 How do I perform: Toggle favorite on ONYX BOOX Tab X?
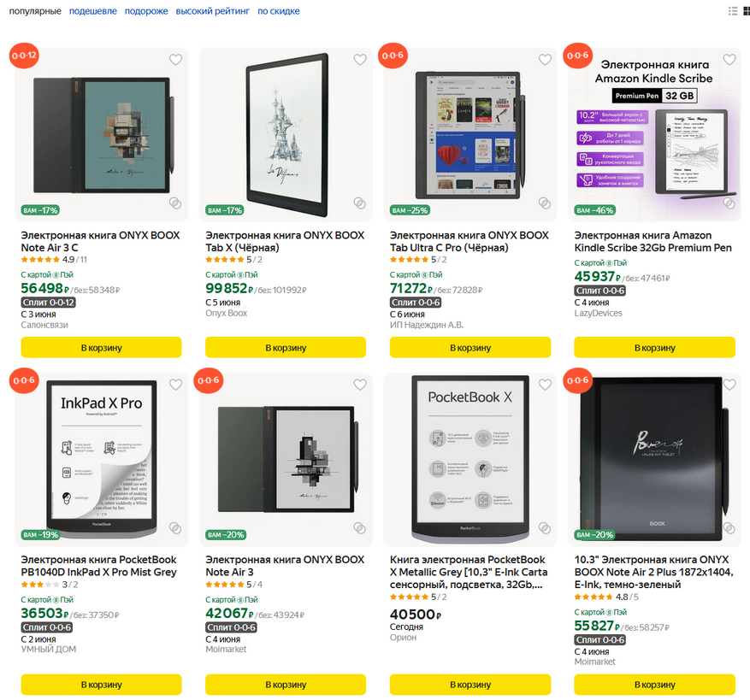(x=360, y=60)
